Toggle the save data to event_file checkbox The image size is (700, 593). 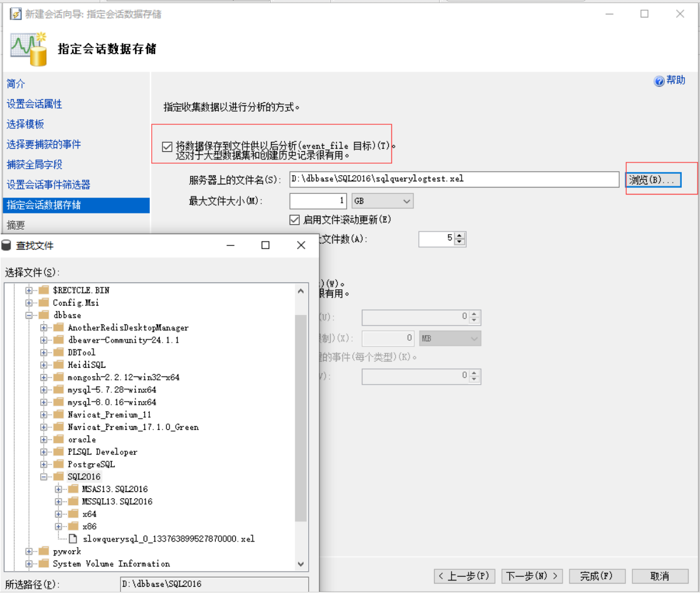pos(167,146)
